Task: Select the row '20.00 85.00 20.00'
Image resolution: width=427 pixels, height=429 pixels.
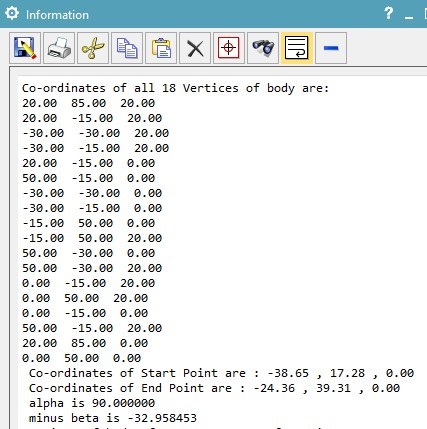Action: (89, 103)
